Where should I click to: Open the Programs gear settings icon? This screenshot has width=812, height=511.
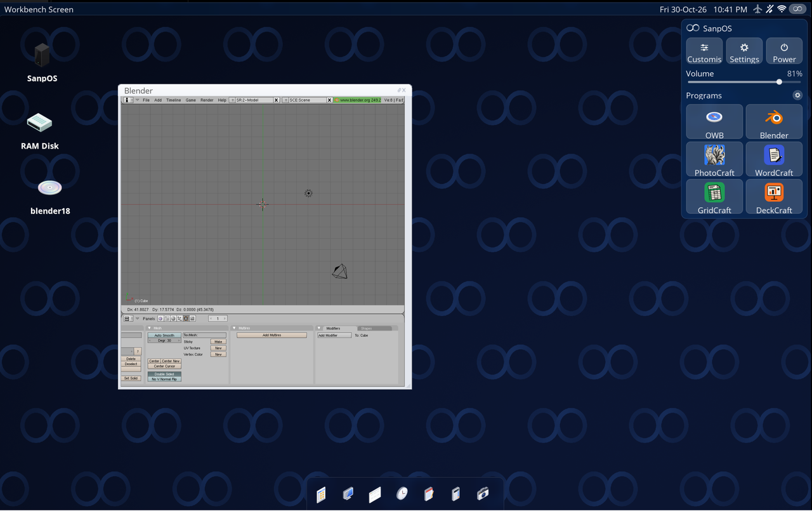(x=797, y=95)
